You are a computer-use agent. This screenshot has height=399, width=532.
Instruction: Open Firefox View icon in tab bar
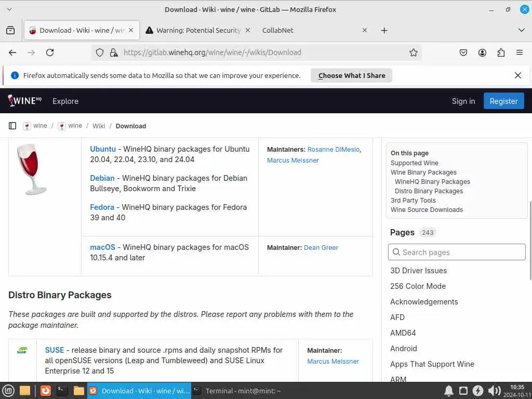pyautogui.click(x=10, y=30)
